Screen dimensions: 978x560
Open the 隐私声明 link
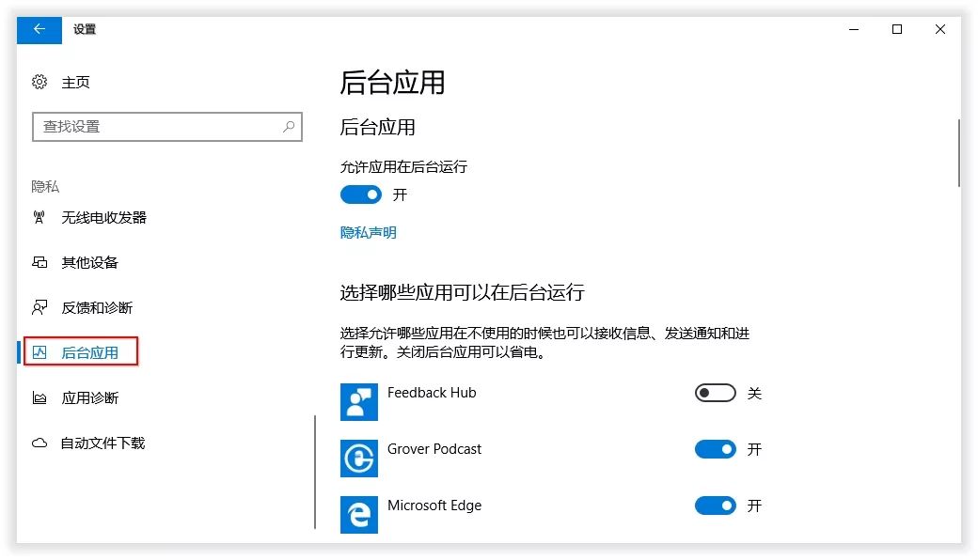coord(368,232)
